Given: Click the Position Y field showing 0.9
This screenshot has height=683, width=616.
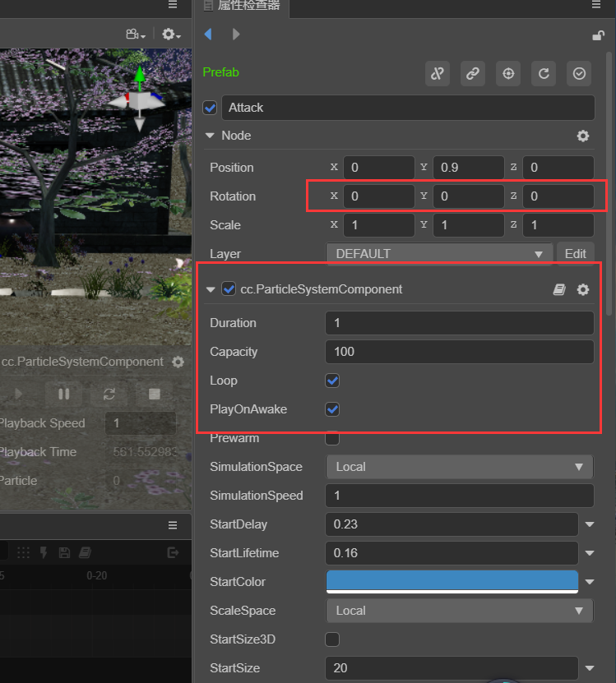Looking at the screenshot, I should [469, 168].
